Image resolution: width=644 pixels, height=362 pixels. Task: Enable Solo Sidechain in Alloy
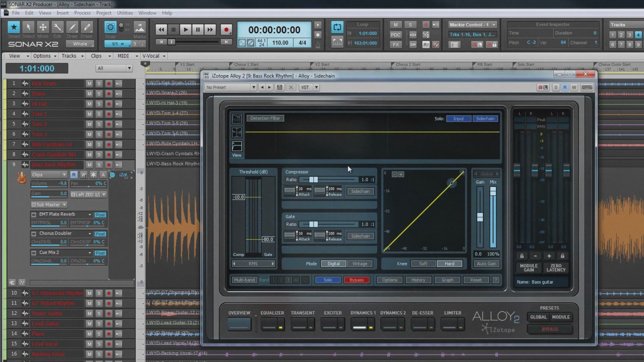(485, 119)
